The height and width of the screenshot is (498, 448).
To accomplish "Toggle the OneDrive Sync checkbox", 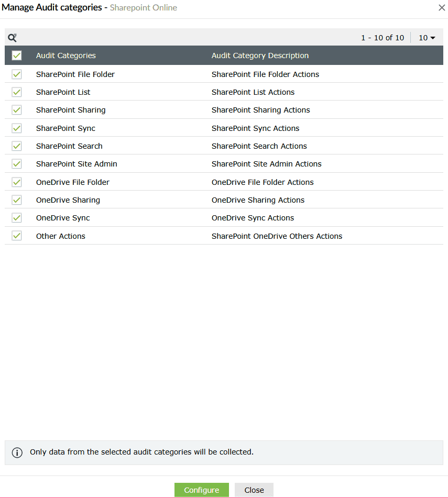I will (16, 217).
